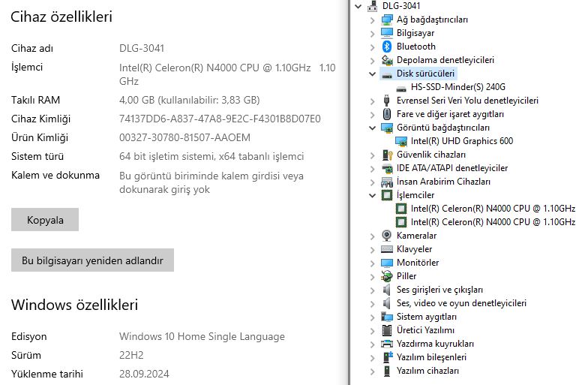
Task: Expand the Bluetooth node chevron
Action: [372, 47]
